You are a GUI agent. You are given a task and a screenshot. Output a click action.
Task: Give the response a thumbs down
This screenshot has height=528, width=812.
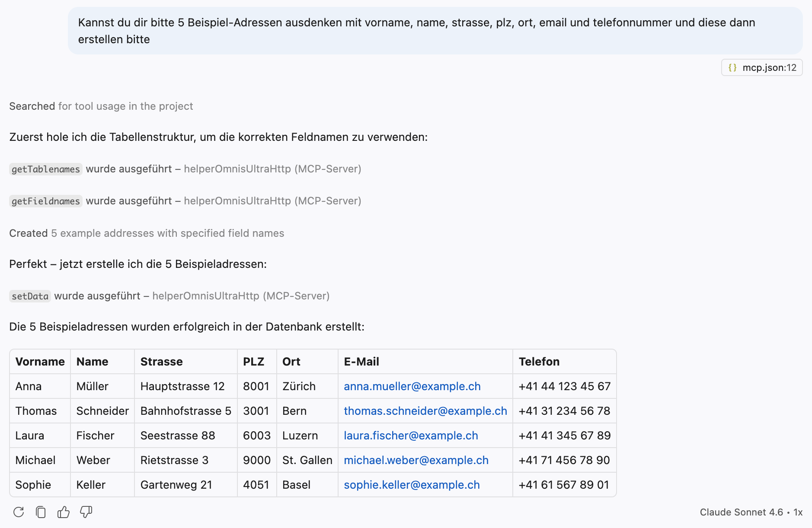(86, 512)
